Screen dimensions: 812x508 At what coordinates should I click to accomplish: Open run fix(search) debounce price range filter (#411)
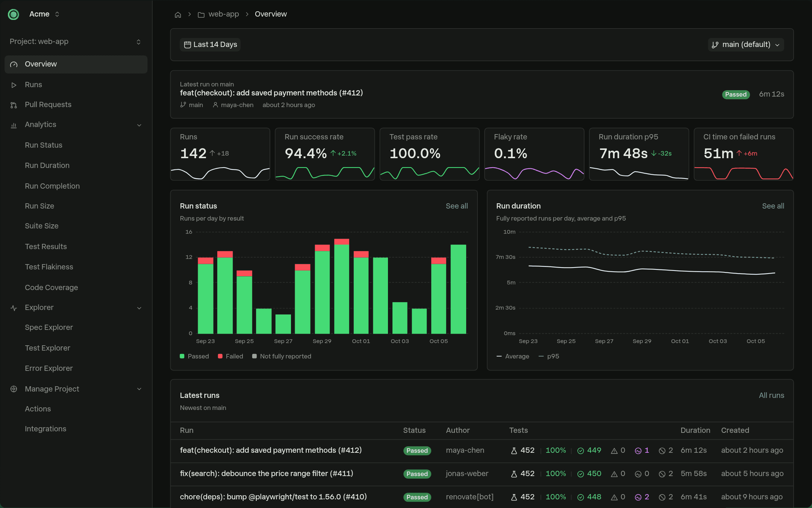267,474
